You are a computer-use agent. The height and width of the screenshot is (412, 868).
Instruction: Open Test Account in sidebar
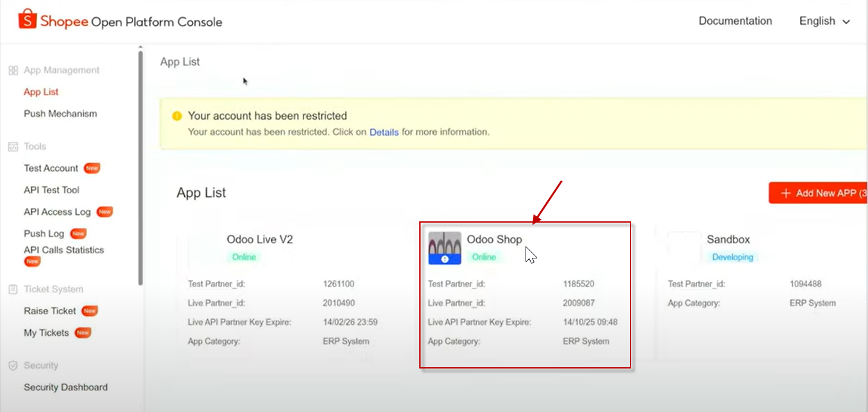(51, 168)
